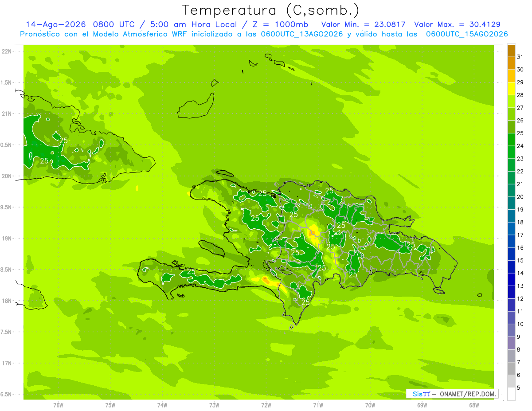The width and height of the screenshot is (532, 411).
Task: Click the "76W" longitude label
Action: click(x=58, y=405)
